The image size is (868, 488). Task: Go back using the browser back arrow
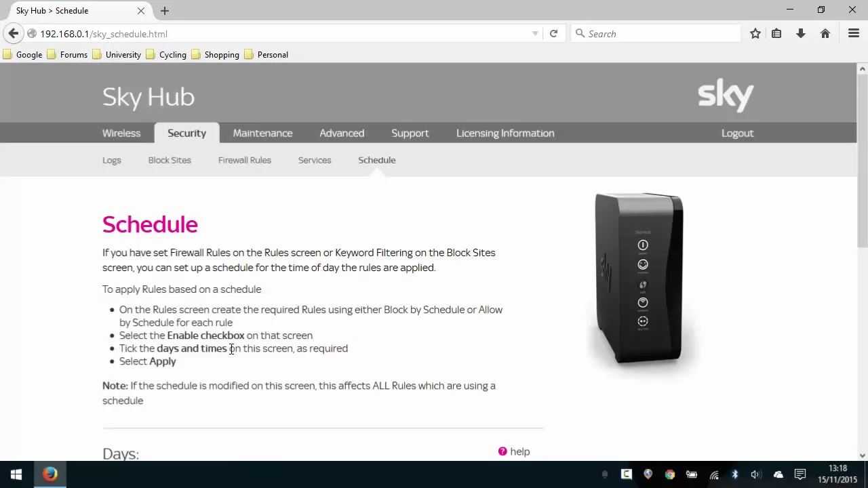(14, 33)
